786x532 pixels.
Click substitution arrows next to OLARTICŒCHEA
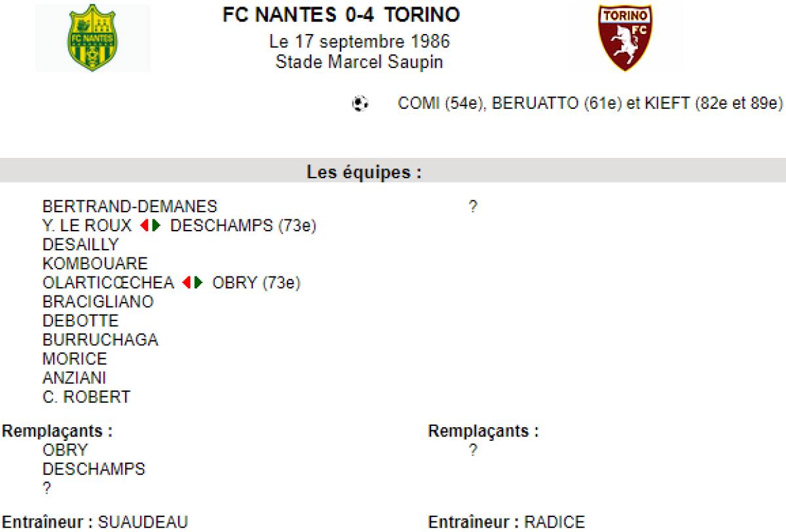coord(193,283)
